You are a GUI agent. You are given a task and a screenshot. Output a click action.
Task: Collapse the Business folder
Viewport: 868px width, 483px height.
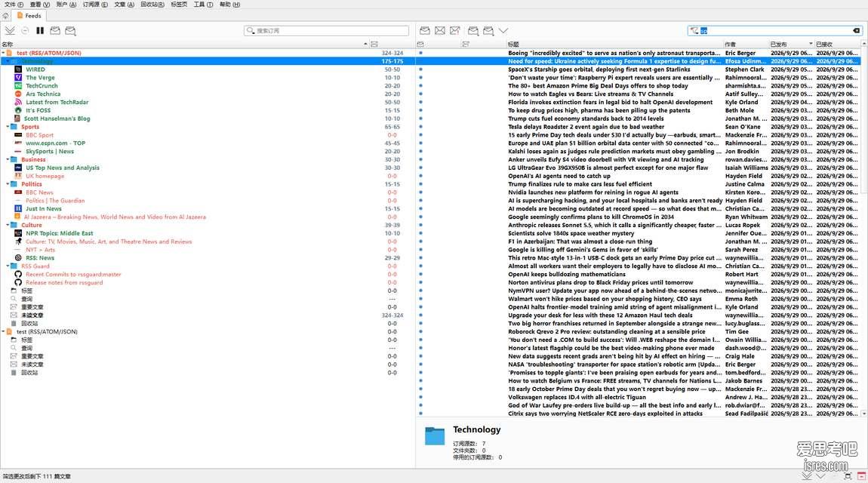point(8,159)
